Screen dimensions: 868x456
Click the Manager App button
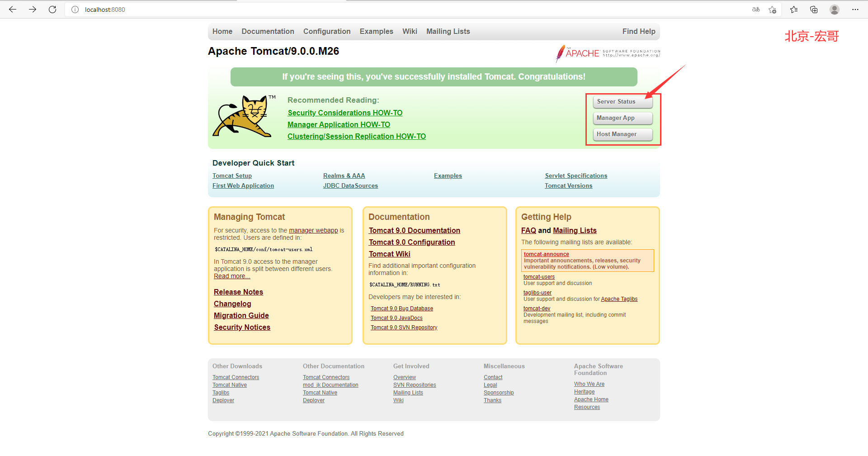(623, 118)
